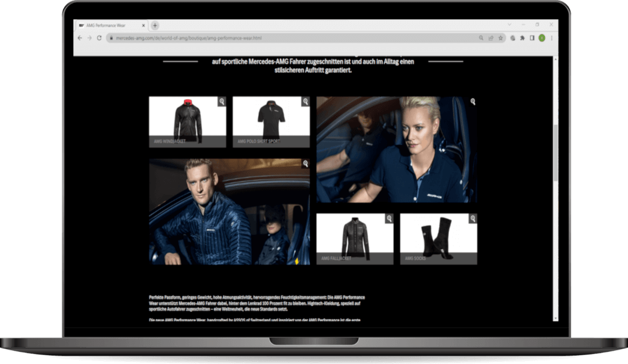Click the extension icon left of puzzle icon
The image size is (628, 364).
click(513, 38)
